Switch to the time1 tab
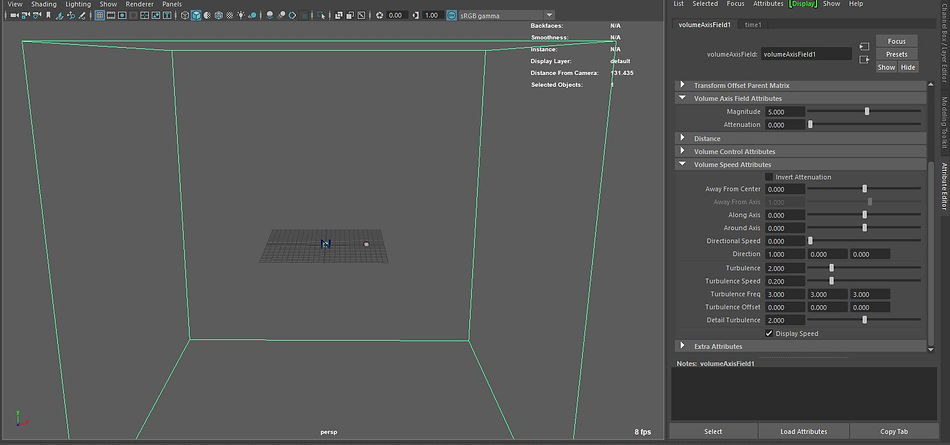 coord(753,25)
